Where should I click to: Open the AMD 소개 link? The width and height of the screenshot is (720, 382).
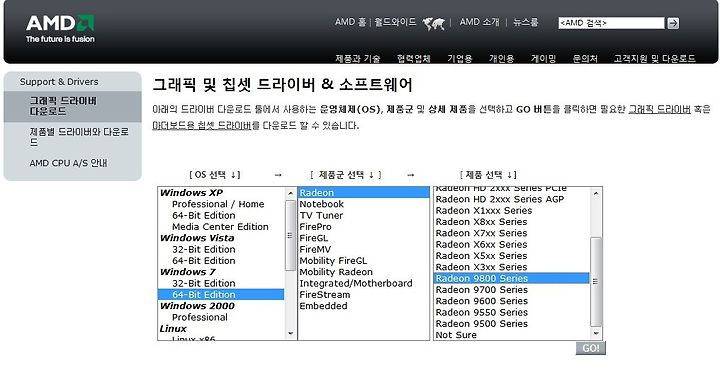(x=479, y=22)
